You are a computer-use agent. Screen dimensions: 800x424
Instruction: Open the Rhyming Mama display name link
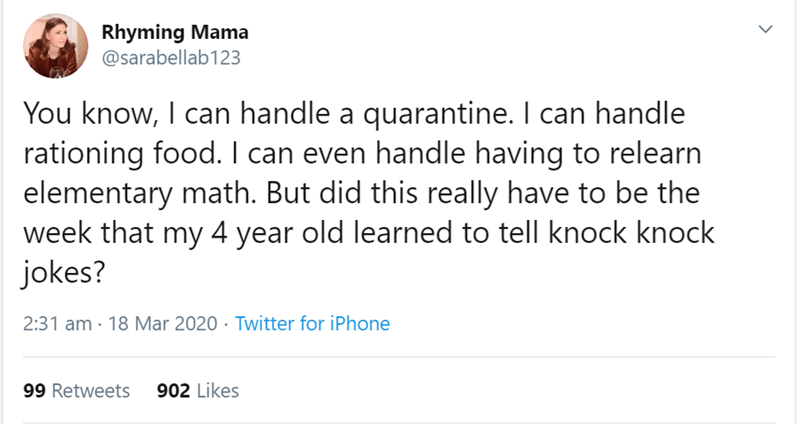[x=161, y=31]
